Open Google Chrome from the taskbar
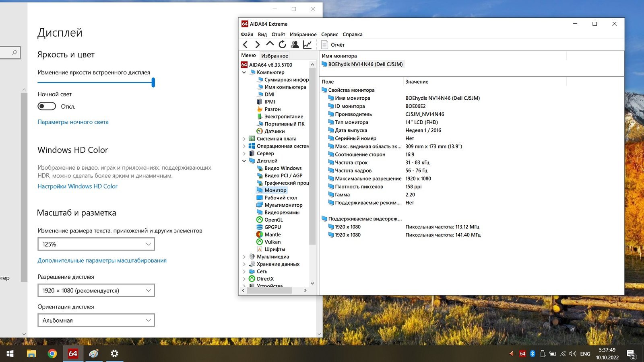This screenshot has width=644, height=362. click(x=52, y=354)
